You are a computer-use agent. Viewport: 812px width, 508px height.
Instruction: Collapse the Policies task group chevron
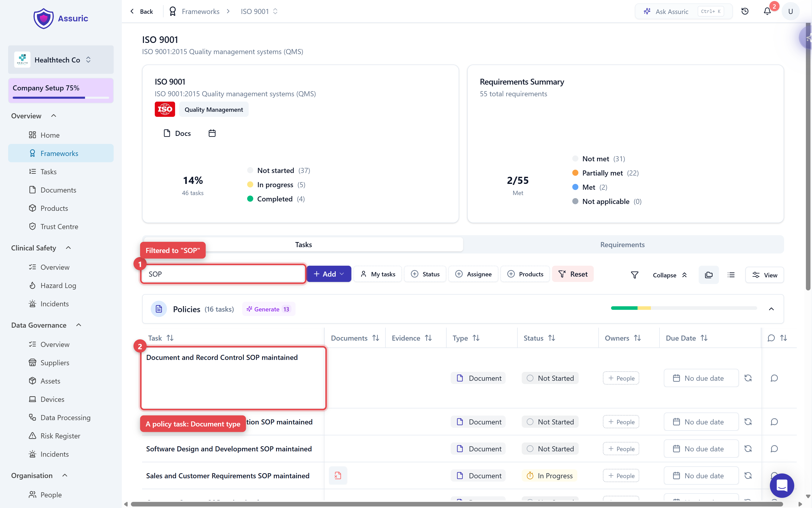[x=771, y=309]
